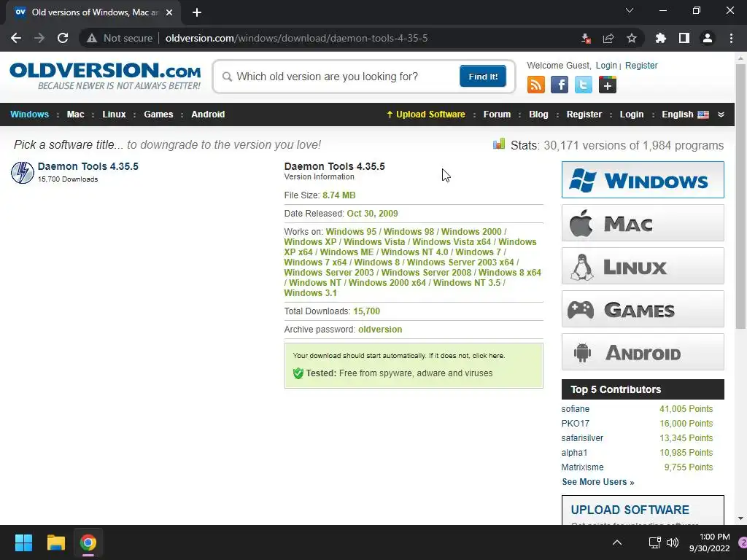Select the Windows platform button
This screenshot has height=560, width=747.
coord(643,179)
